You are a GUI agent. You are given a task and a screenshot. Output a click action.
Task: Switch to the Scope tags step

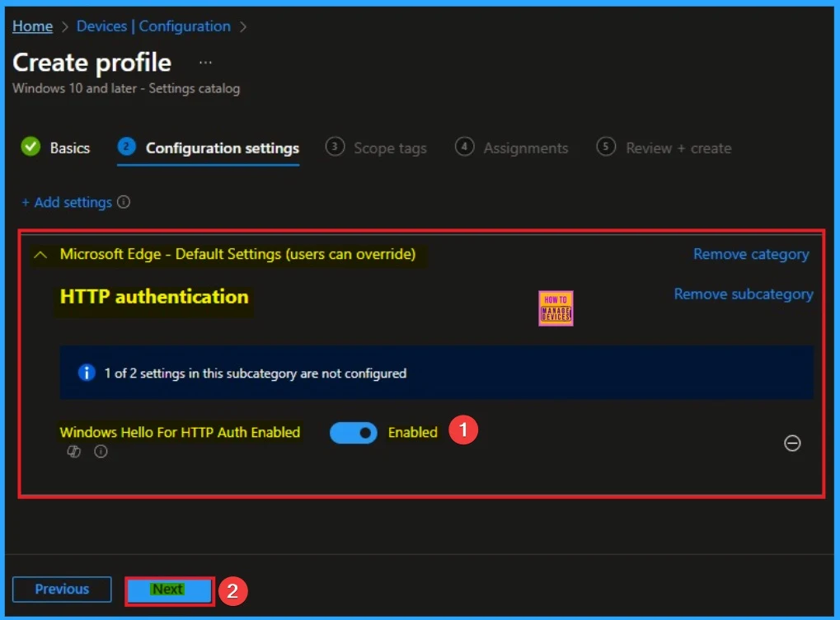pyautogui.click(x=377, y=148)
